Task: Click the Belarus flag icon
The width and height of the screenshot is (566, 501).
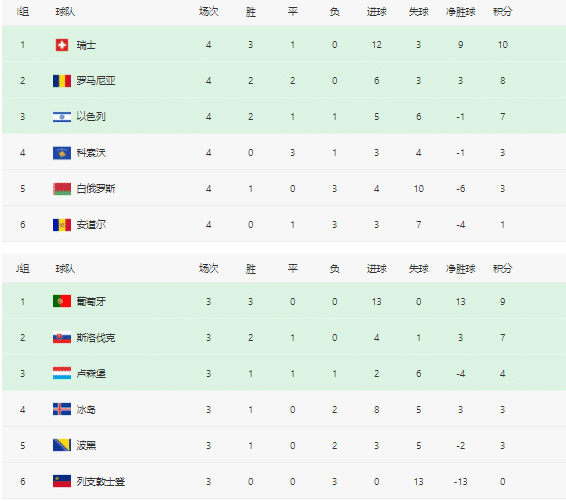Action: (62, 189)
